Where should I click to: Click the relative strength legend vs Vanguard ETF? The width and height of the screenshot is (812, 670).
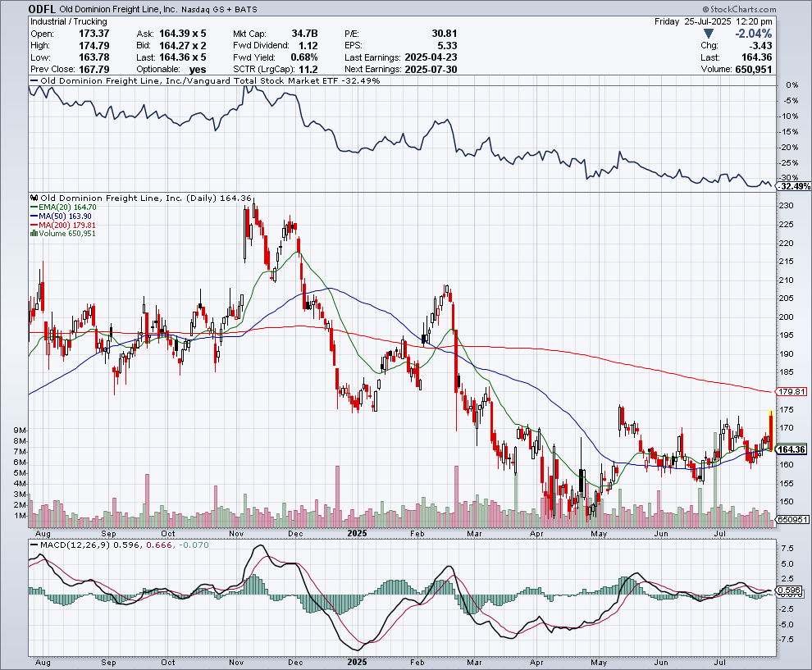click(205, 80)
